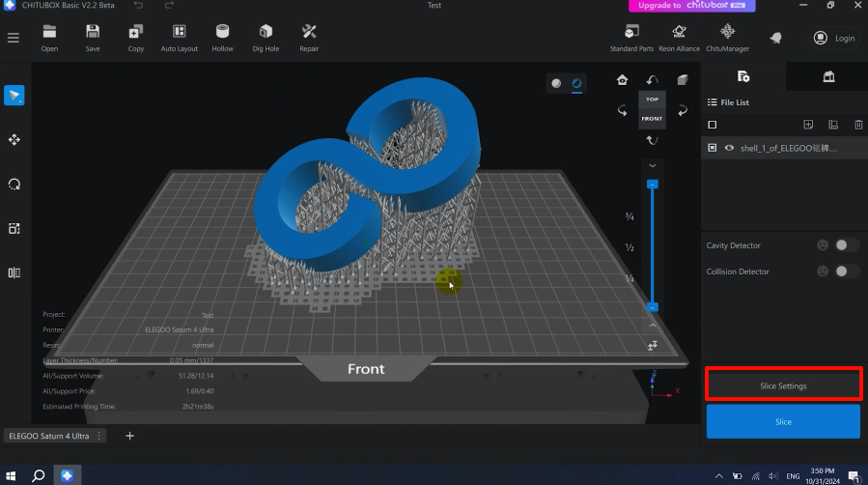Open the Slice Settings button
The image size is (868, 485).
[x=783, y=385]
